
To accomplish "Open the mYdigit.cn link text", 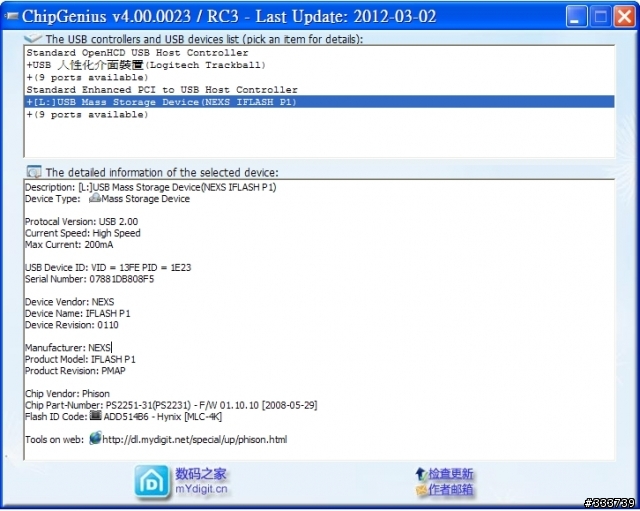I will pos(201,489).
